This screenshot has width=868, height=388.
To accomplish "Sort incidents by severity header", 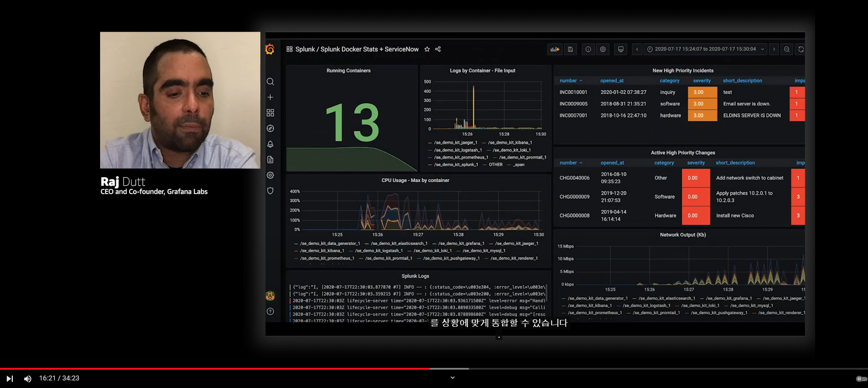I will pyautogui.click(x=702, y=80).
